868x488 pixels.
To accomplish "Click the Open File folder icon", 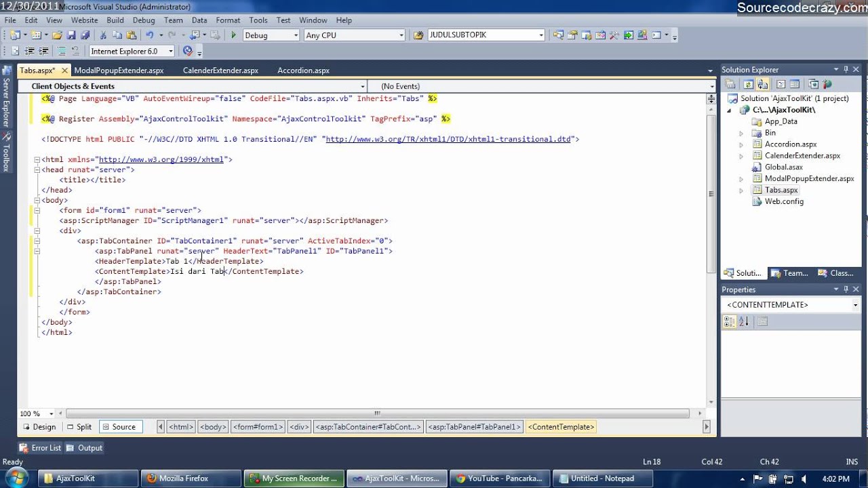I will point(57,35).
